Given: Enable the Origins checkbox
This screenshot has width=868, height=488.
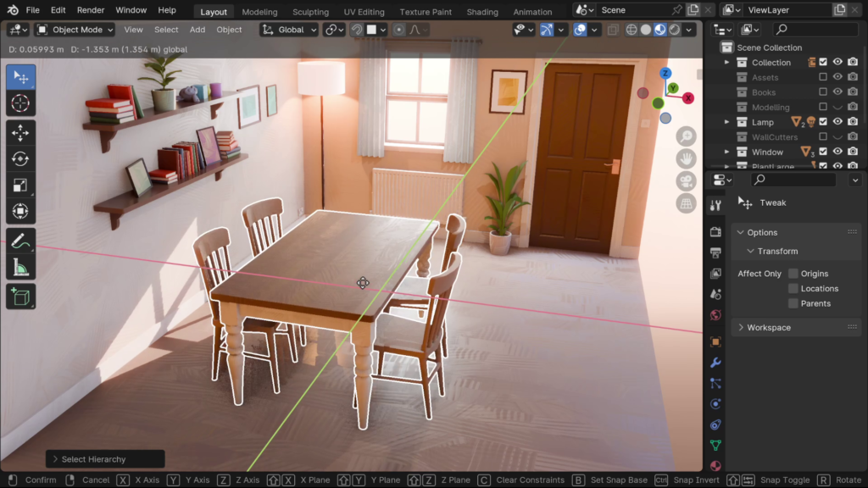Looking at the screenshot, I should pyautogui.click(x=793, y=274).
